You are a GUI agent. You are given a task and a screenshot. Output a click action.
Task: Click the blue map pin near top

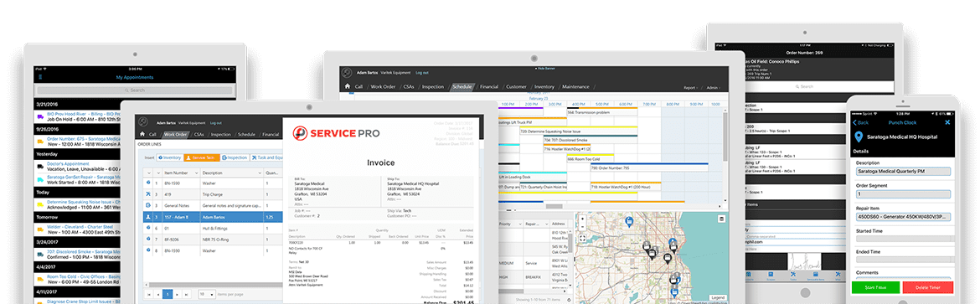click(630, 221)
